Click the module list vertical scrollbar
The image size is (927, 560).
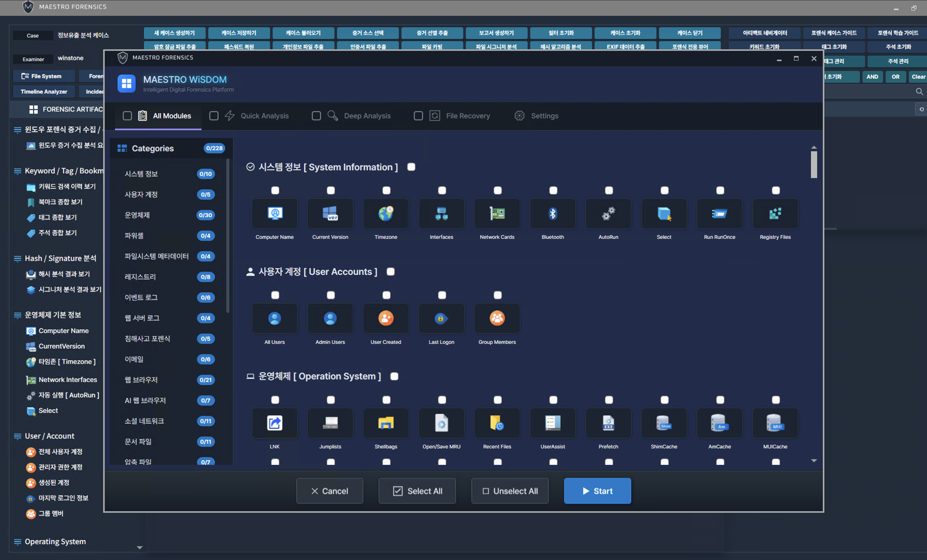(814, 165)
